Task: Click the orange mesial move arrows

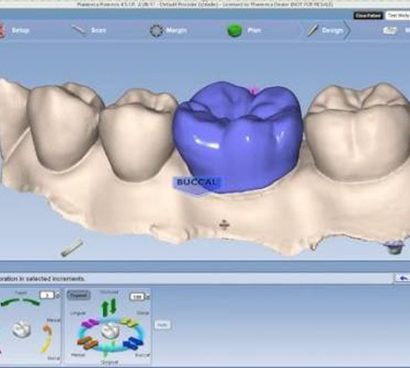Action: [87, 343]
